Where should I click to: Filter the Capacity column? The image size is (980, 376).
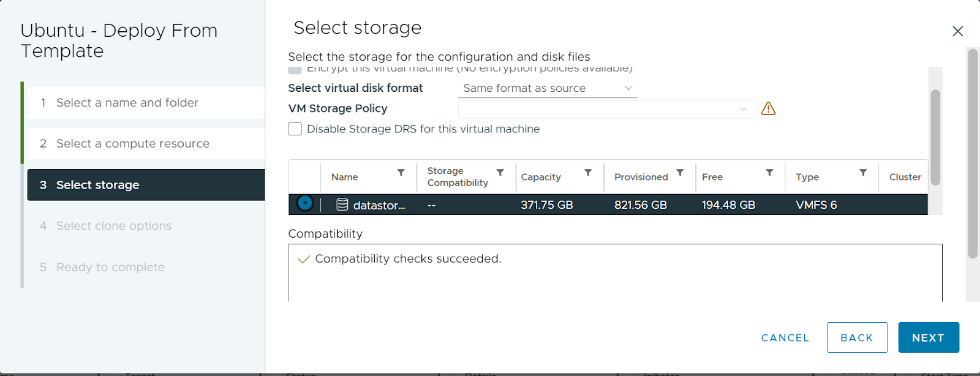[x=588, y=173]
